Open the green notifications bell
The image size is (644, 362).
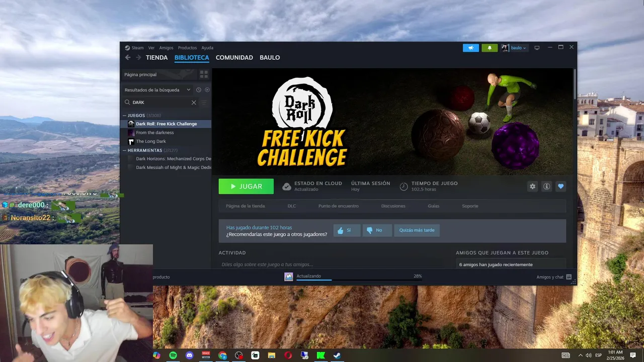coord(490,48)
